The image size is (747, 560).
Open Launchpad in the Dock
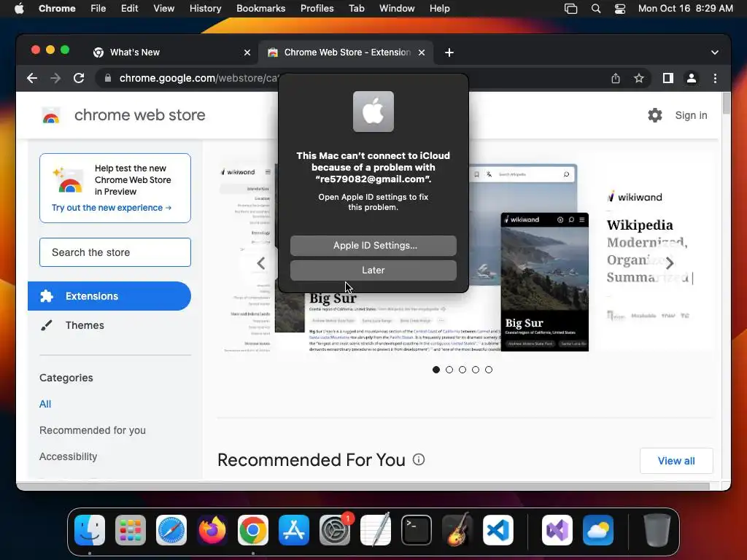pyautogui.click(x=131, y=530)
